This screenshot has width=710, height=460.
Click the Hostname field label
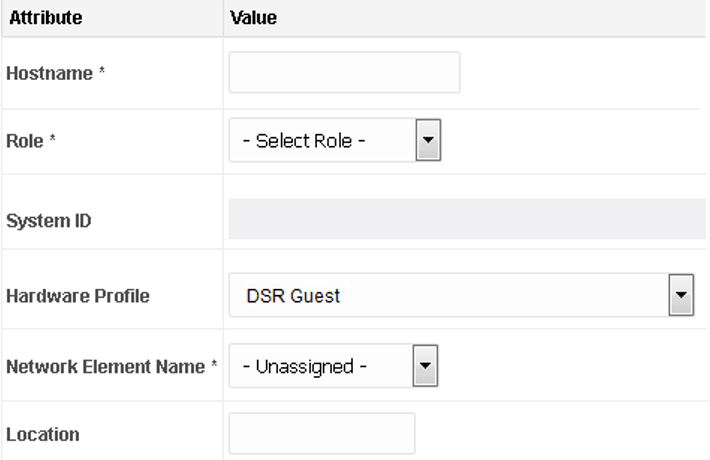pyautogui.click(x=55, y=74)
